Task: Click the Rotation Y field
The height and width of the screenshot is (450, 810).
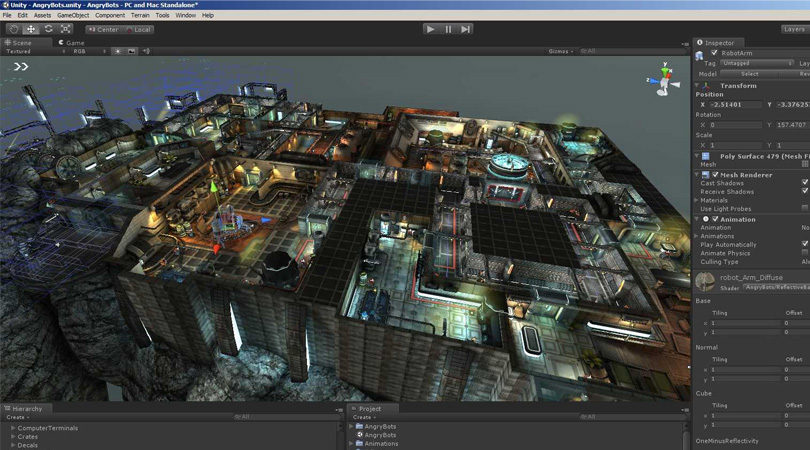Action: [x=791, y=125]
